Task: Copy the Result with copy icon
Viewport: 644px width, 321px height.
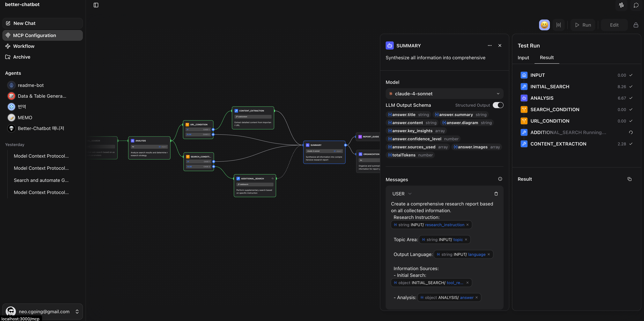Action: (x=630, y=179)
